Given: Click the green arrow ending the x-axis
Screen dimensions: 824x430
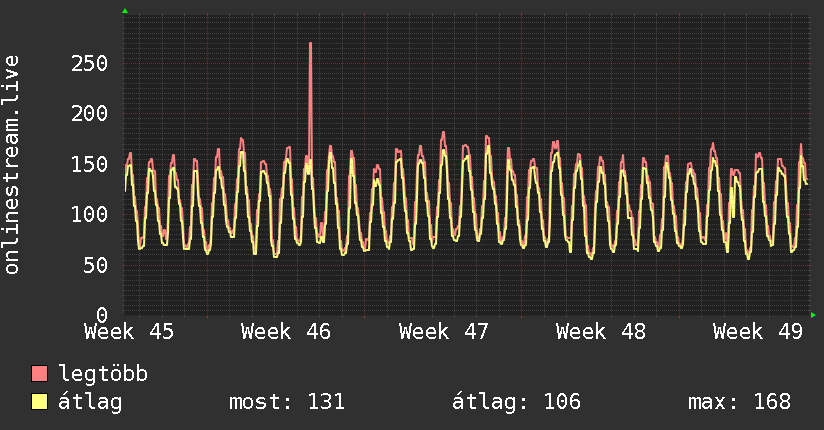Looking at the screenshot, I should [813, 315].
